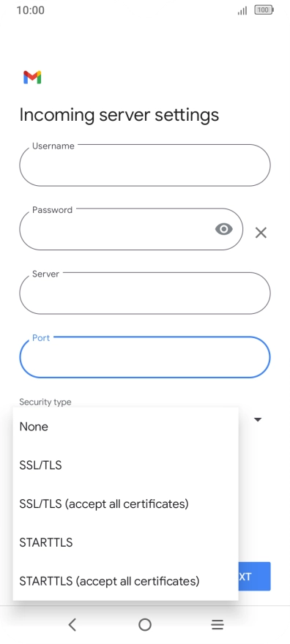Select SSL/TLS (accept all certificates)
This screenshot has width=290, height=644.
coord(126,504)
